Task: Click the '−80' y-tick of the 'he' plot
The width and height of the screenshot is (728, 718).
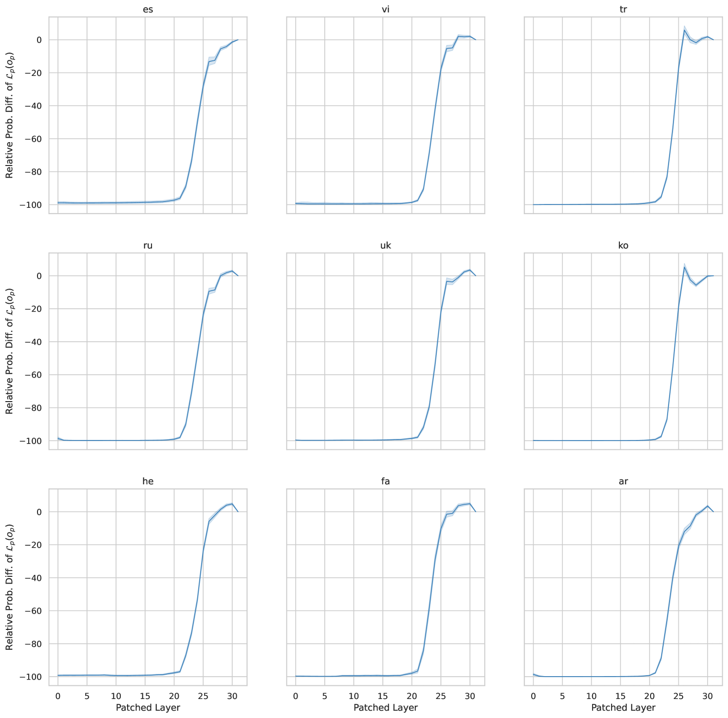Action: 34,644
